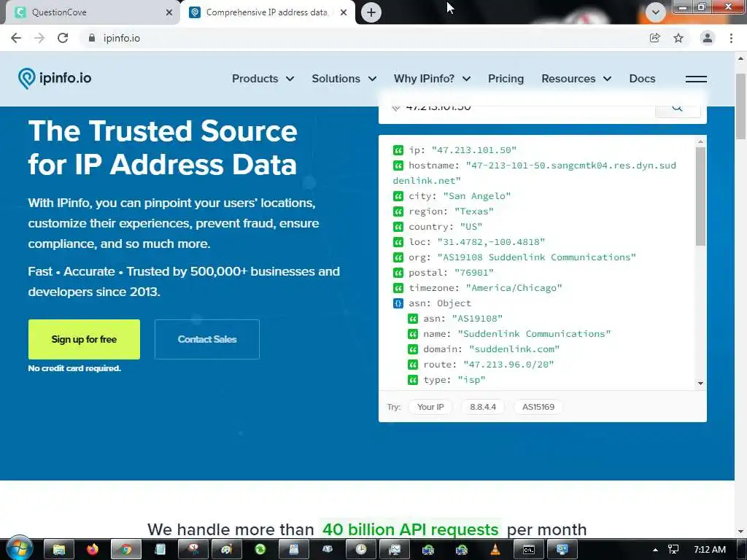Expand the Products menu

coord(263,79)
